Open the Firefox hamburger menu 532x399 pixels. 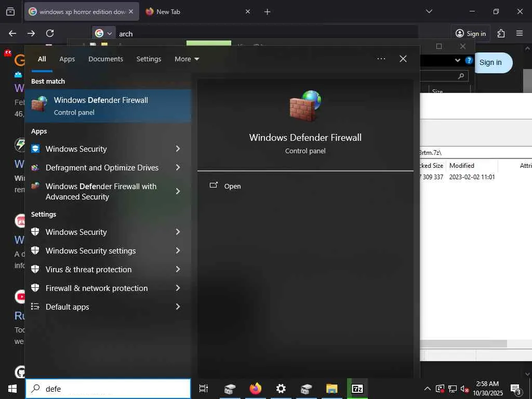coord(520,33)
